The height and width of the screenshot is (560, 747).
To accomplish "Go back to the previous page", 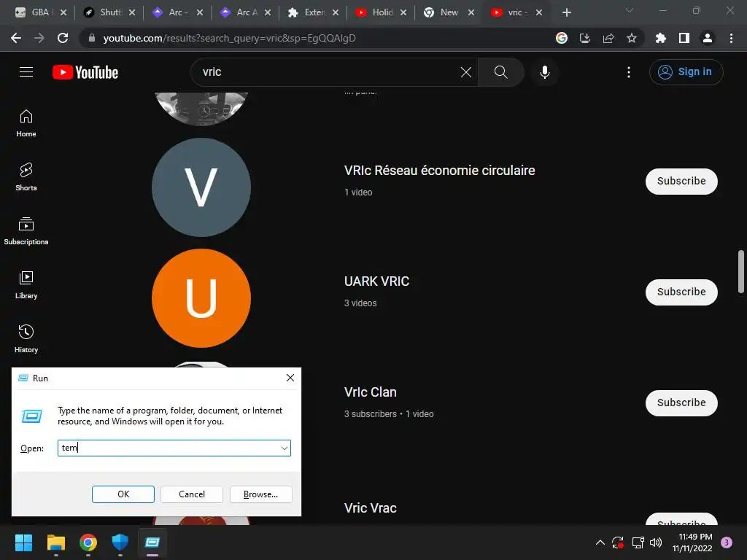I will coord(16,38).
